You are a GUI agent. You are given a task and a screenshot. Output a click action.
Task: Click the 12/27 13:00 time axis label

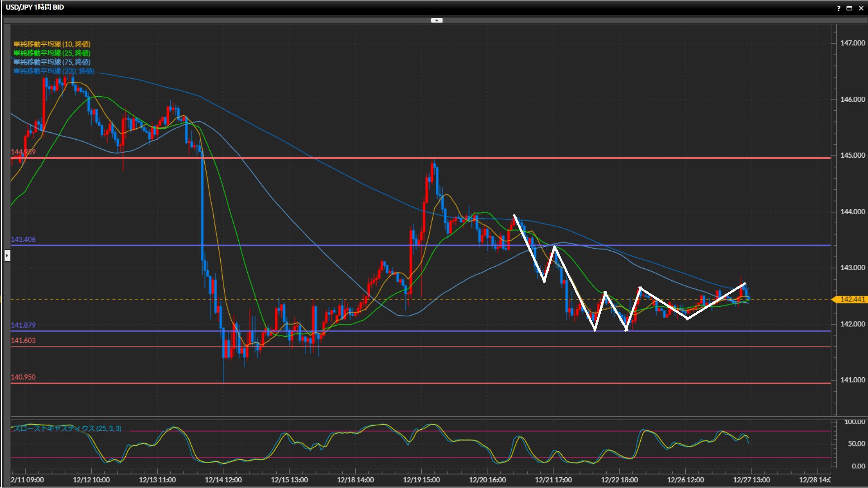[751, 480]
